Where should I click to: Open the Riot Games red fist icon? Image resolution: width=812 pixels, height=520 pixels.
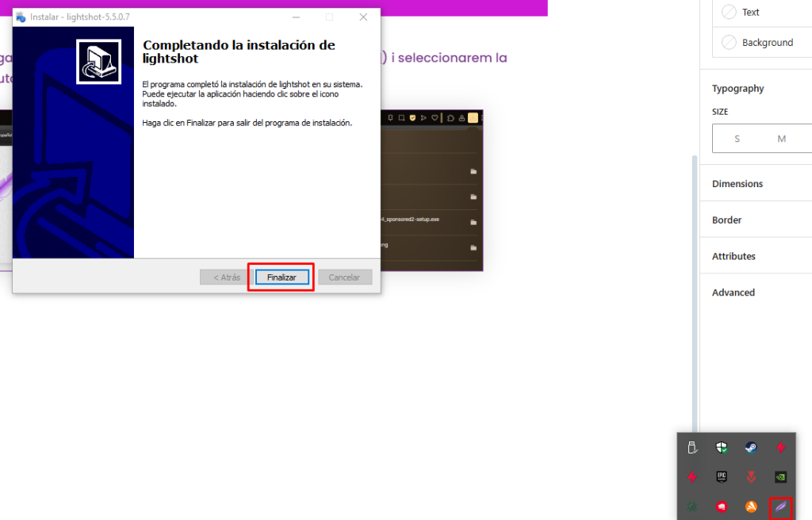(x=722, y=506)
